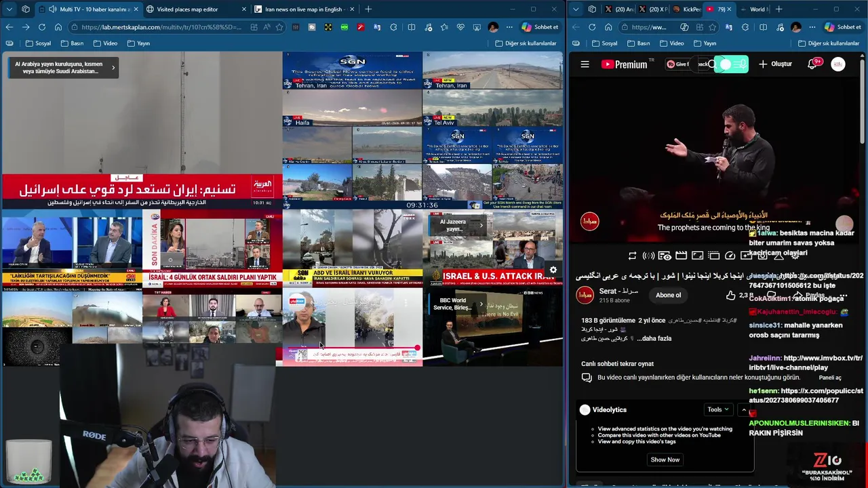Switch to KickPee tab in right browser
The image size is (868, 488).
[x=686, y=9]
